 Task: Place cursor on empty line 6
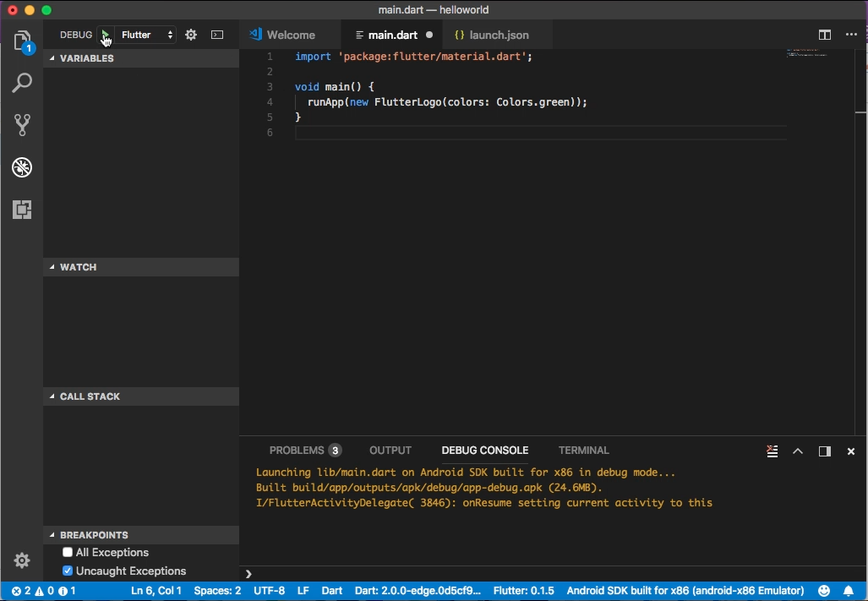541,132
